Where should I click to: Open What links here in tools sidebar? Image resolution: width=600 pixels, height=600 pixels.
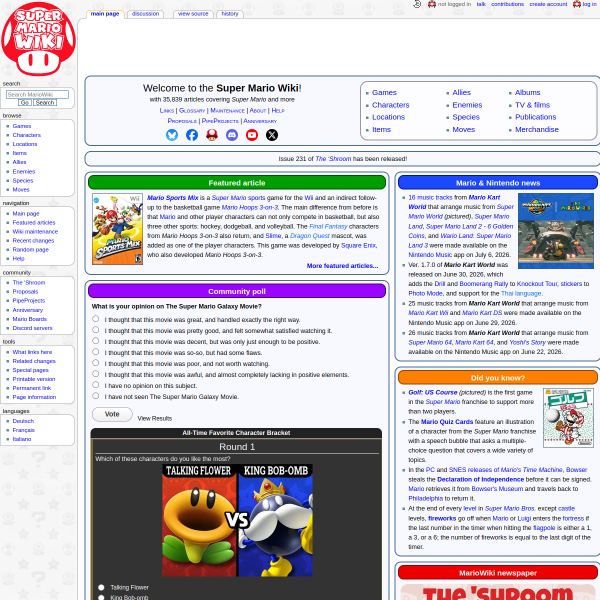(32, 352)
